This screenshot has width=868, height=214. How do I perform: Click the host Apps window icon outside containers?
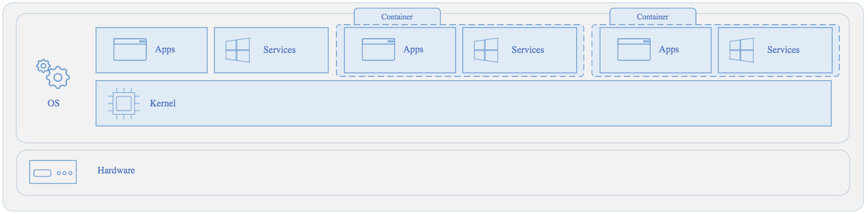pos(130,49)
